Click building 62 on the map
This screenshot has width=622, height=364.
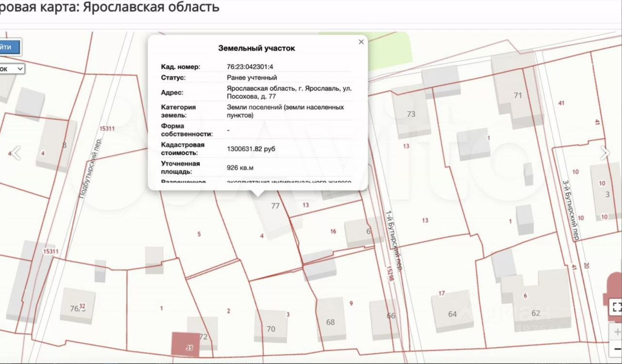[536, 313]
